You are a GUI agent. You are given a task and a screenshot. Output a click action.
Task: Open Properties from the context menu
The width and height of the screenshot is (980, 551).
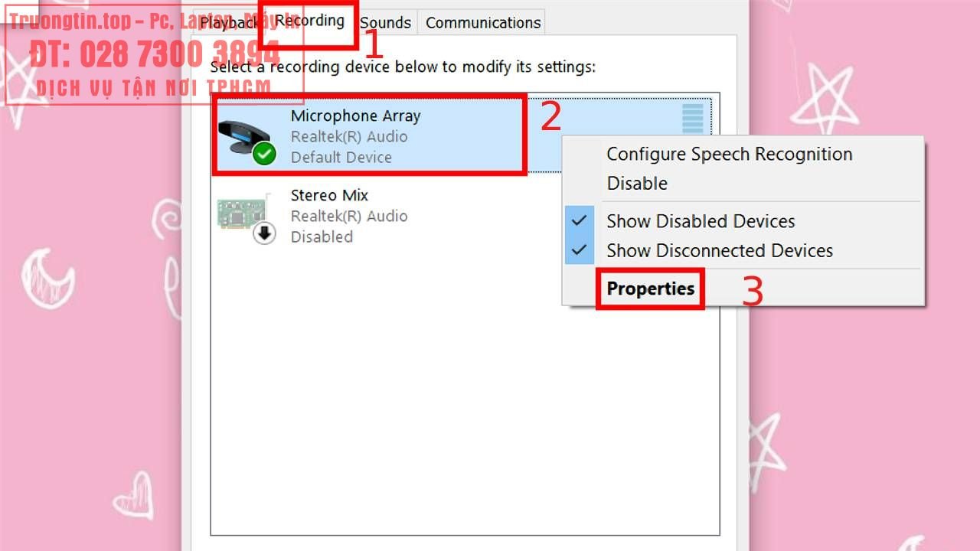click(650, 289)
